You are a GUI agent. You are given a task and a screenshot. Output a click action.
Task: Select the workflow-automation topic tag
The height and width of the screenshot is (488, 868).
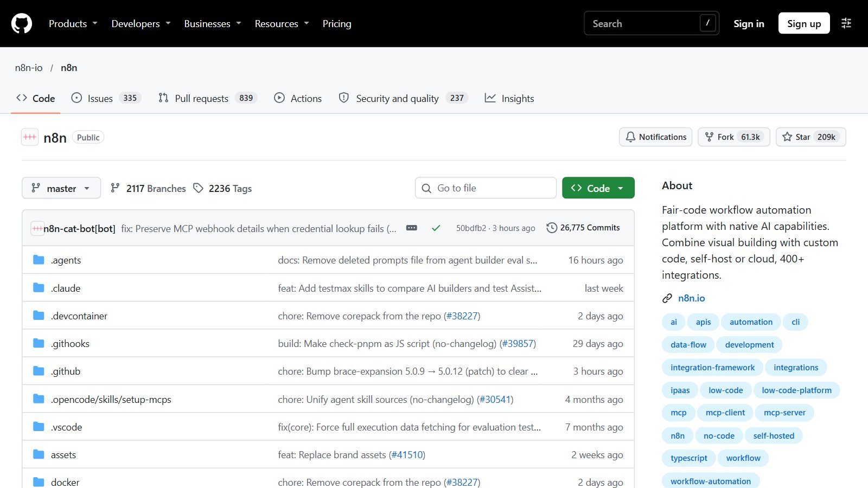click(x=711, y=481)
